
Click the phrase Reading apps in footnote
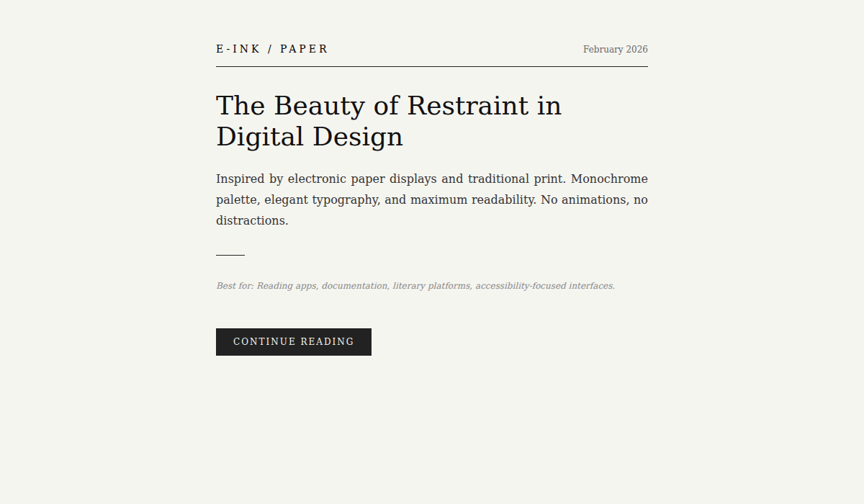(x=287, y=285)
